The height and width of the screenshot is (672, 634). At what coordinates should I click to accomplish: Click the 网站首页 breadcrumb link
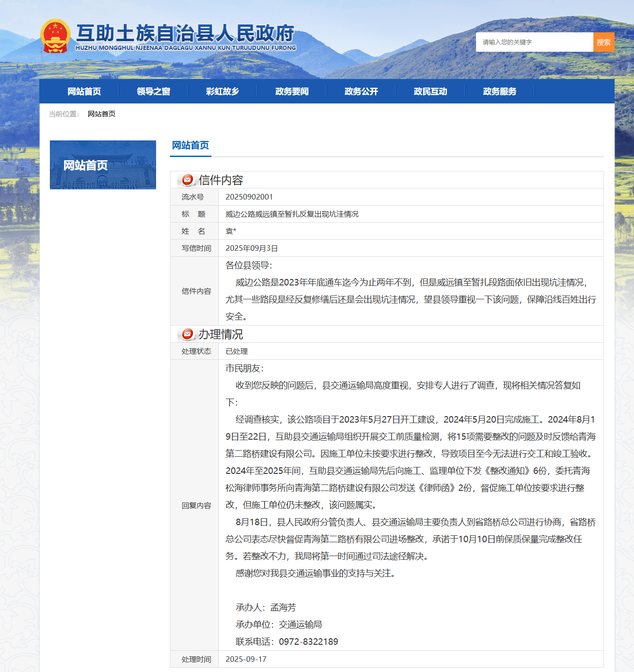[102, 114]
